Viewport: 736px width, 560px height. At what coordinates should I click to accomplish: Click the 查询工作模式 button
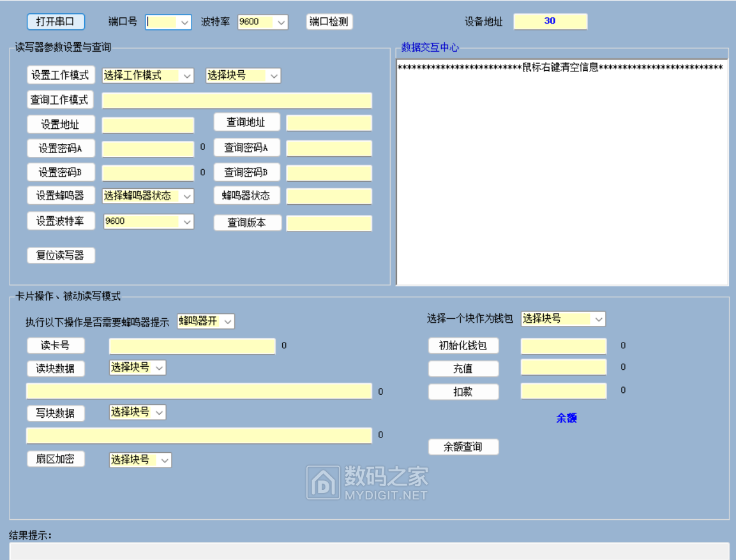click(61, 99)
